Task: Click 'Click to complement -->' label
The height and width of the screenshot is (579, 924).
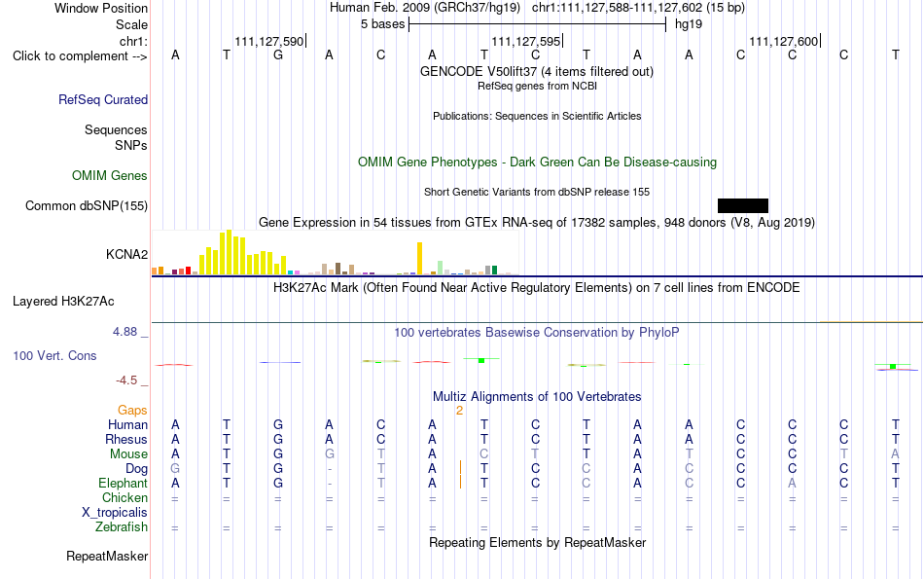Action: (80, 56)
